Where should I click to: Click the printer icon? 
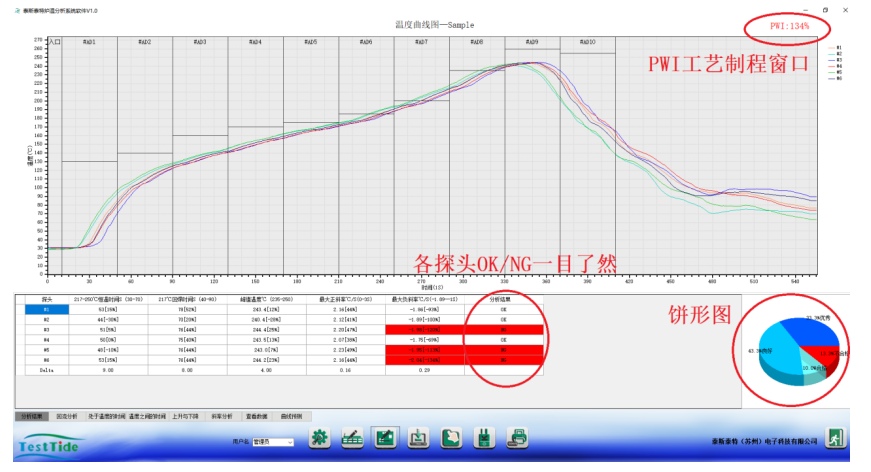(518, 437)
